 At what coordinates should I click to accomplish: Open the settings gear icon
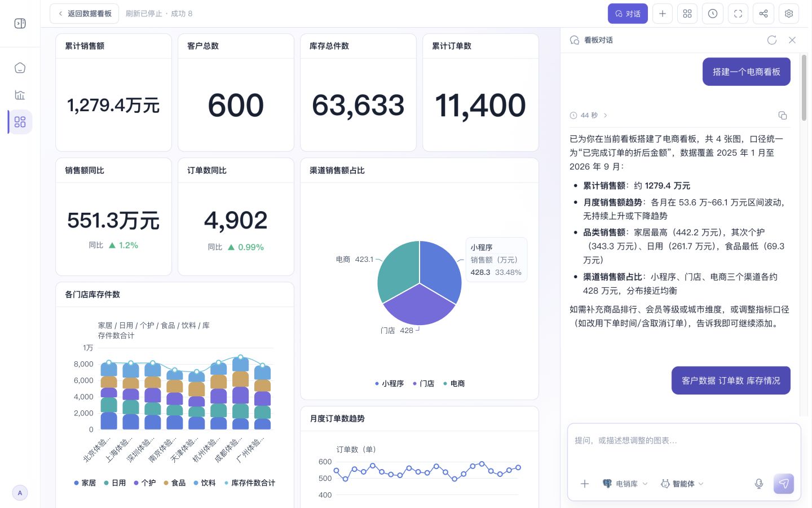(x=789, y=14)
